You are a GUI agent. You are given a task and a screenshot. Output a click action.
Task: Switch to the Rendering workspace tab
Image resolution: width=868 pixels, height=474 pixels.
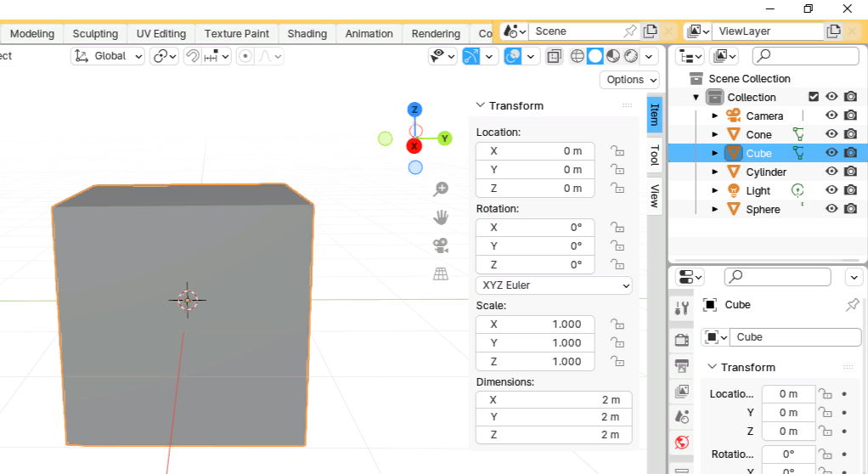pos(436,34)
